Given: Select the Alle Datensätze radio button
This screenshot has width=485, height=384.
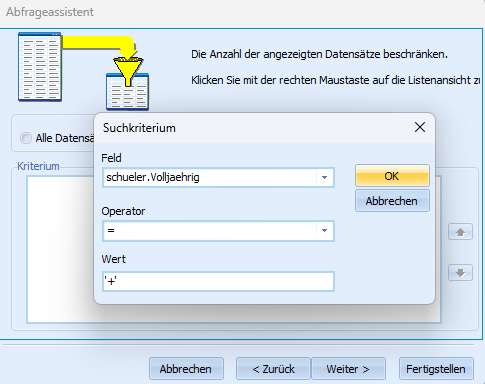Looking at the screenshot, I should click(x=26, y=138).
